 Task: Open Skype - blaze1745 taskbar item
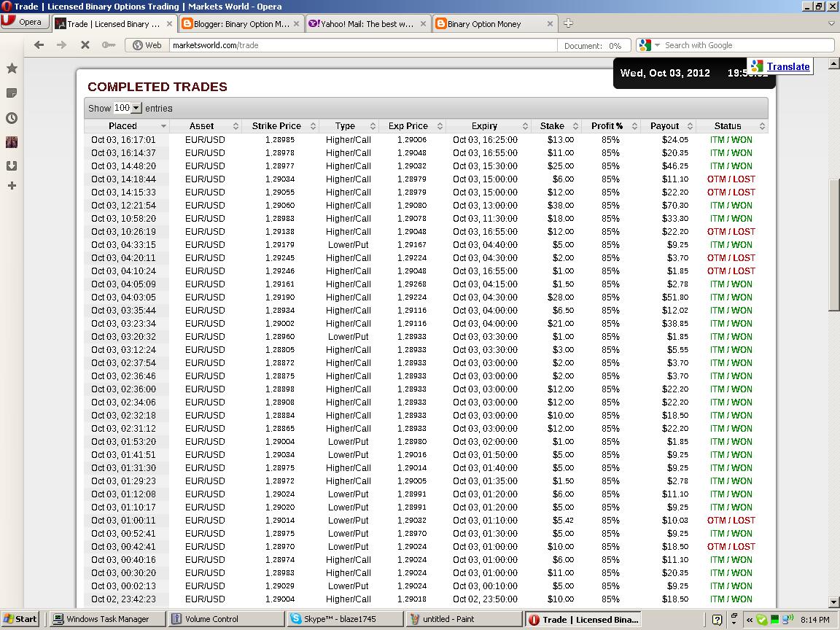pos(345,619)
